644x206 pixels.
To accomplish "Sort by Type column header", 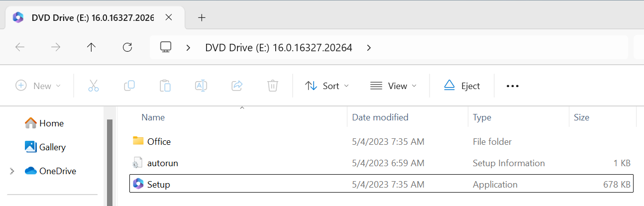I will tap(482, 117).
